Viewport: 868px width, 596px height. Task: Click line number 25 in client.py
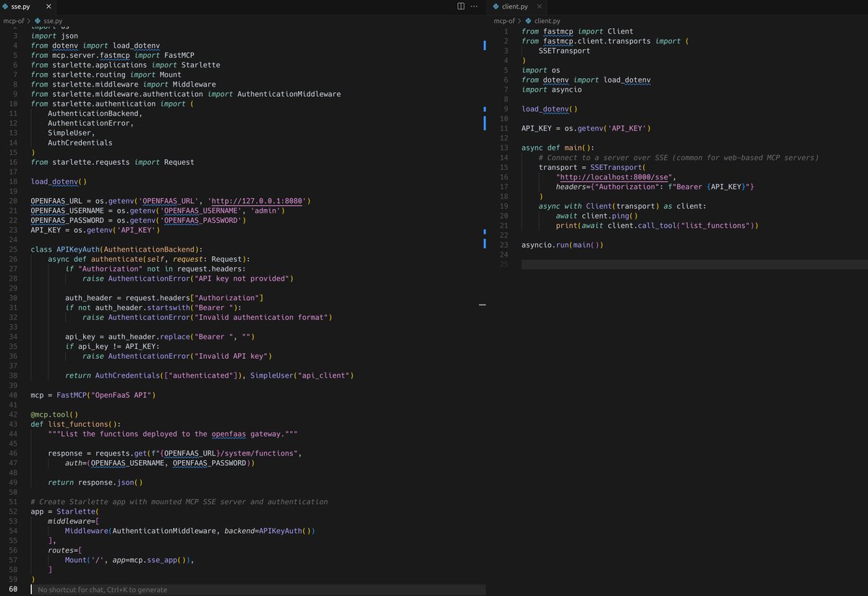click(504, 265)
